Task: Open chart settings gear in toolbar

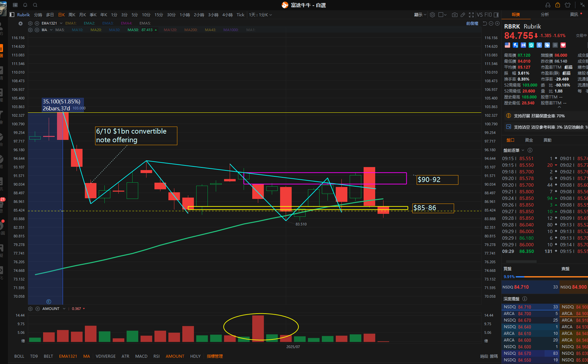Action: pyautogui.click(x=432, y=15)
